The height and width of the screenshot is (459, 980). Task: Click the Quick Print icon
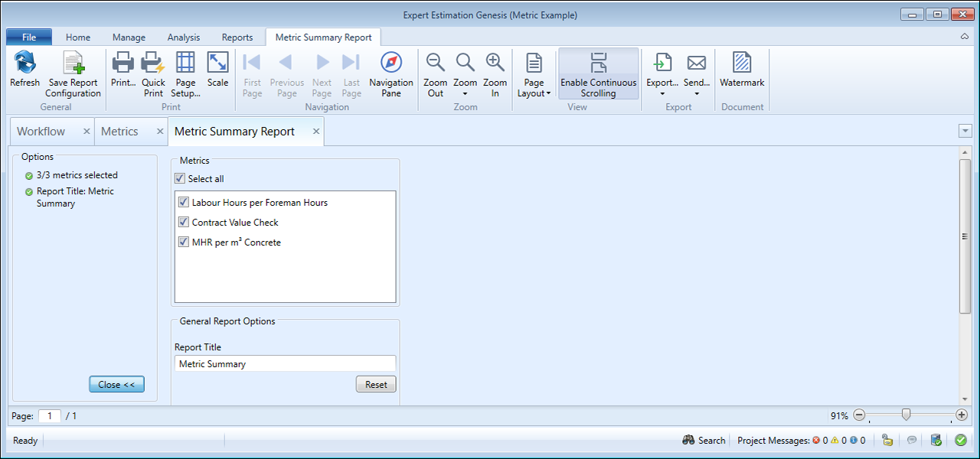[x=153, y=63]
